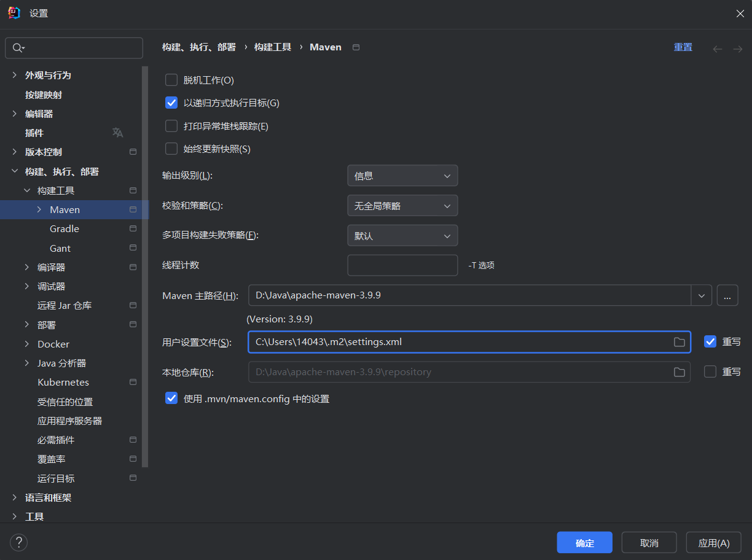
Task: Click the 取消 button
Action: [x=649, y=543]
